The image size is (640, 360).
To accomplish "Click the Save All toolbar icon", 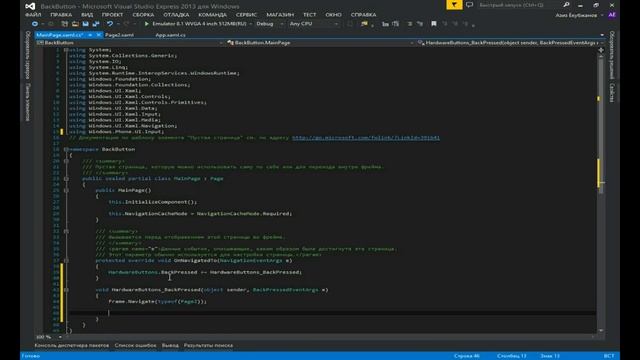I will click(x=96, y=24).
